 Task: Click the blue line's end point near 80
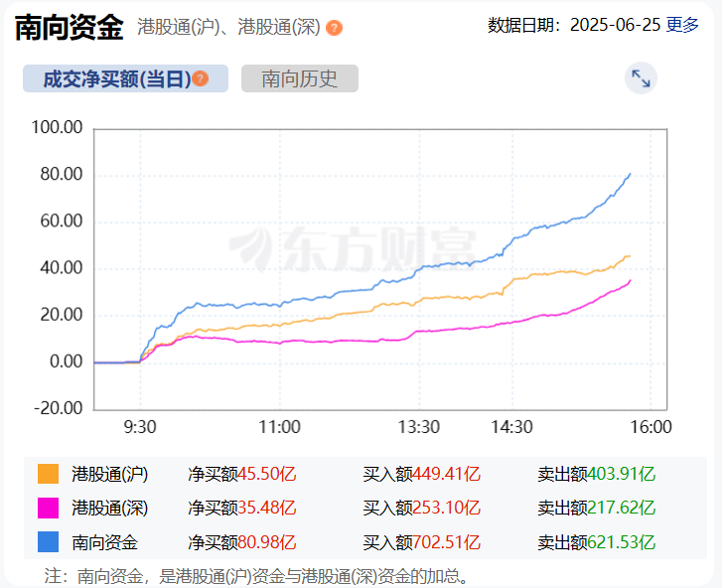(x=630, y=174)
